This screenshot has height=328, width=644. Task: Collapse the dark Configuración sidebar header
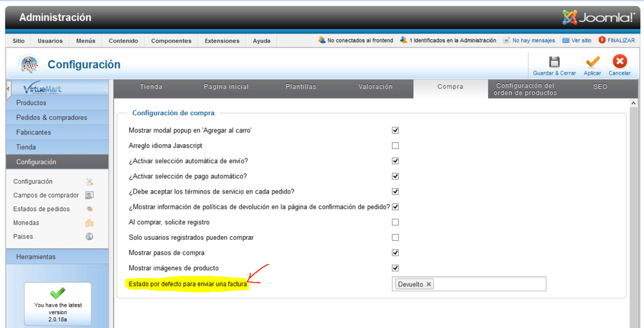coord(57,162)
